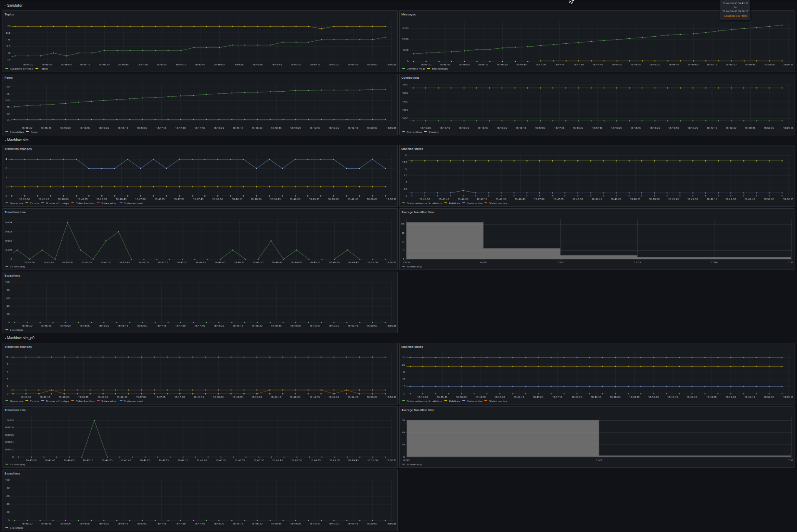
Task: Toggle 'States inactive' in sim Machine states legend
Action: (498, 203)
